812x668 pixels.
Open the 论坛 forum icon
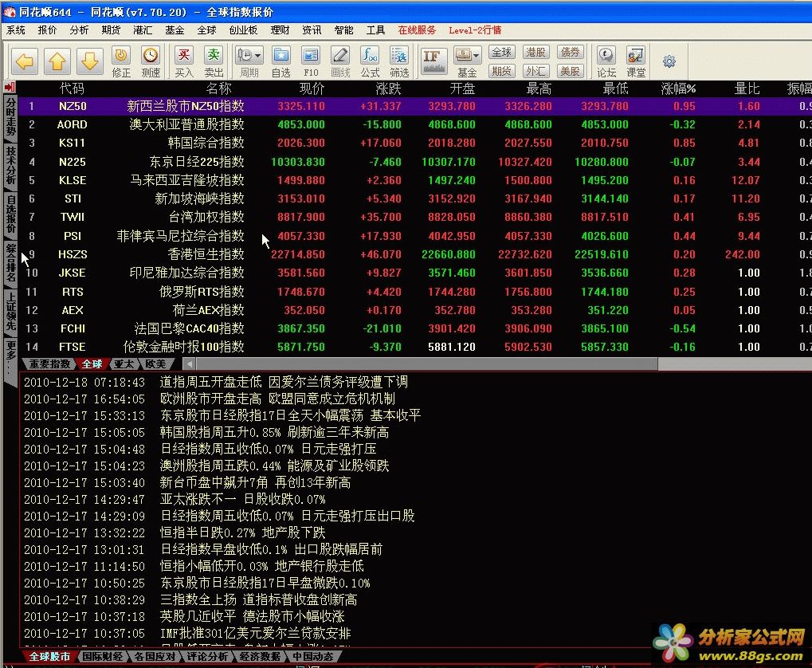click(606, 61)
